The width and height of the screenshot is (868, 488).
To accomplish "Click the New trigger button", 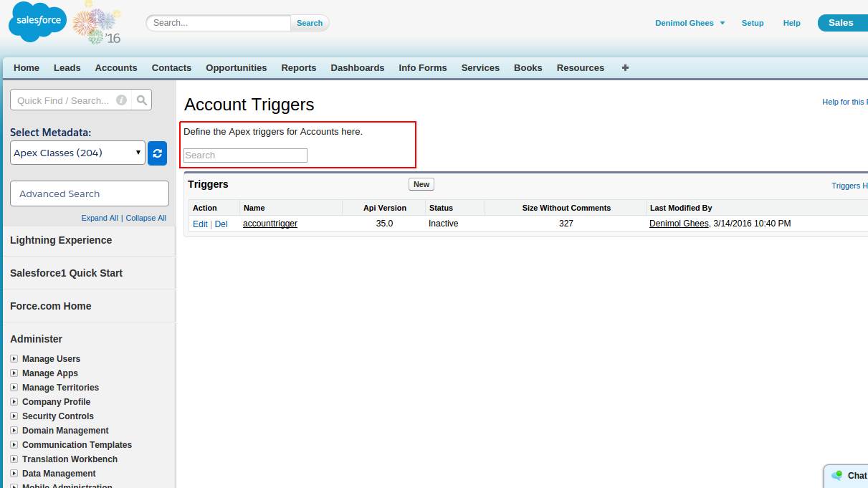I will [421, 184].
